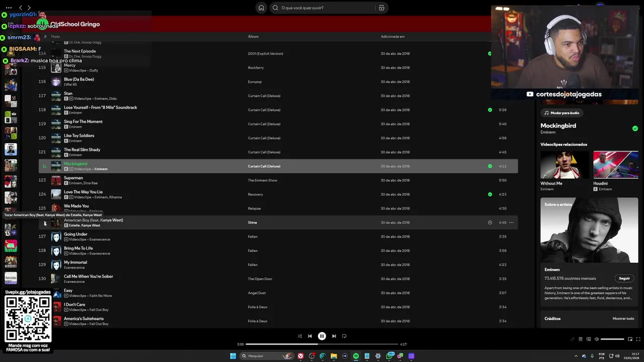Screen dimensions: 644x362
Task: Open the Recovery album link
Action: [x=255, y=194]
